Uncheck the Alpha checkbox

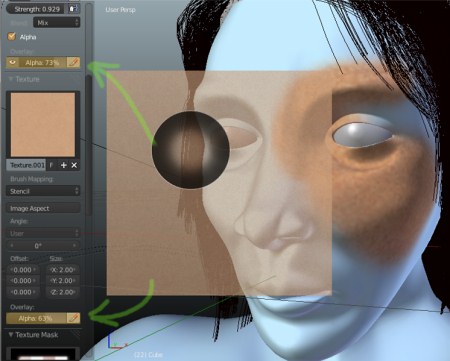[12, 36]
